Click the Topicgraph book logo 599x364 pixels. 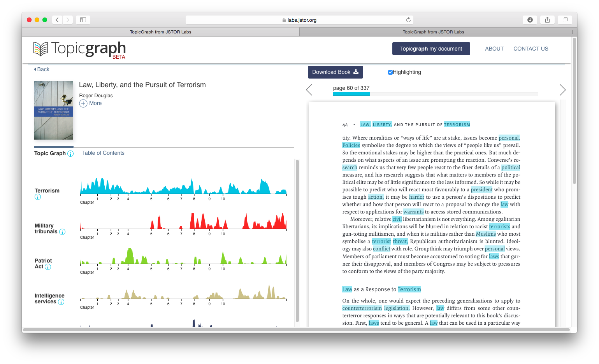click(40, 49)
